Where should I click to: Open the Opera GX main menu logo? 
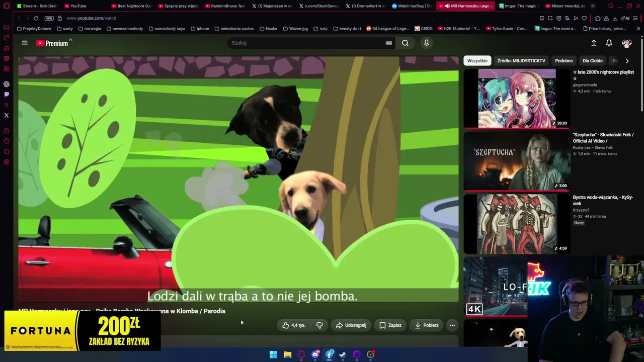click(x=6, y=6)
